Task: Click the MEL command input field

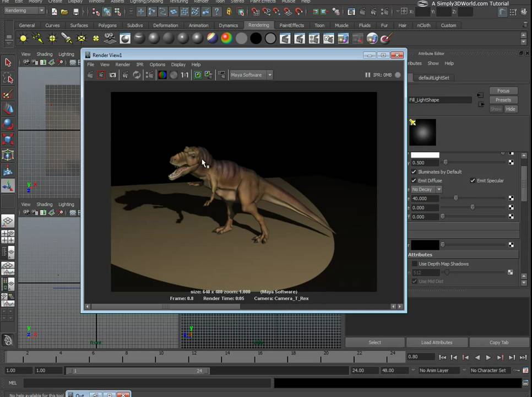Action: (x=147, y=383)
